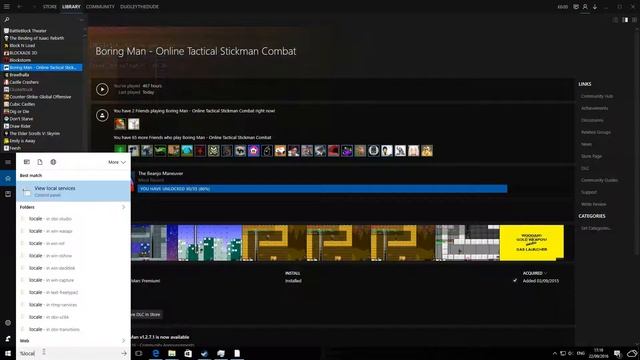This screenshot has height=360, width=640.
Task: Select Castle Crashers in the library list
Action: pos(24,82)
